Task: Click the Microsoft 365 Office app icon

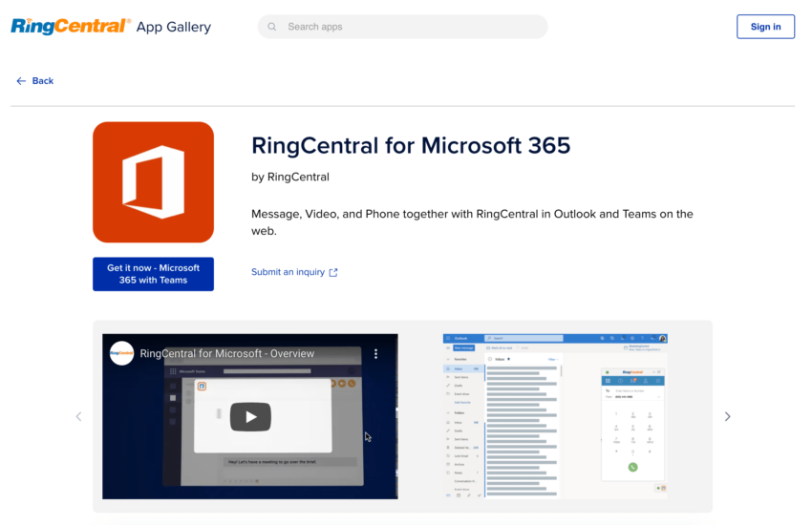Action: [x=153, y=181]
